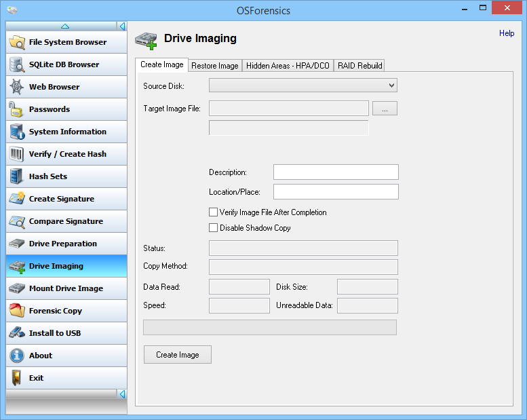Open the Source Disk dropdown
The width and height of the screenshot is (527, 420).
(x=302, y=85)
